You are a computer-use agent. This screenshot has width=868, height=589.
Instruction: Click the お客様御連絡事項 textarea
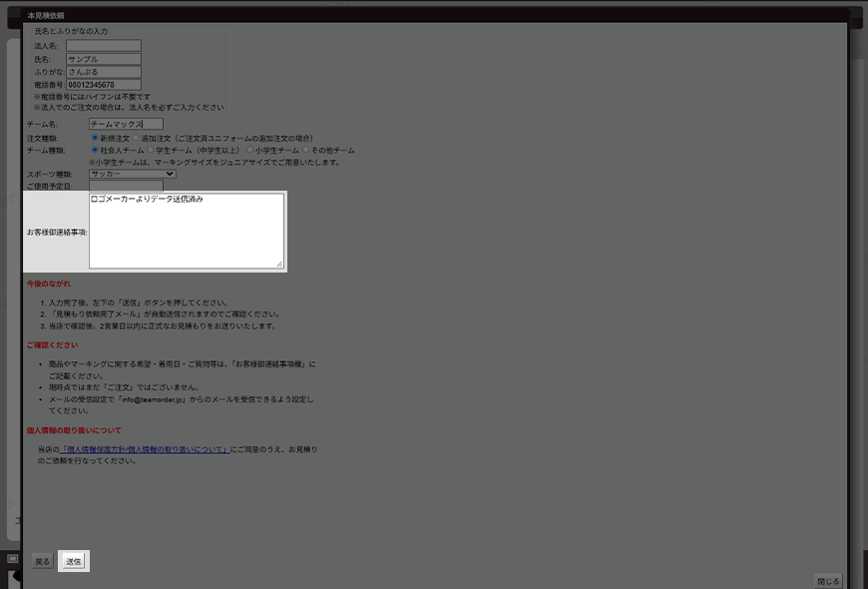click(187, 231)
